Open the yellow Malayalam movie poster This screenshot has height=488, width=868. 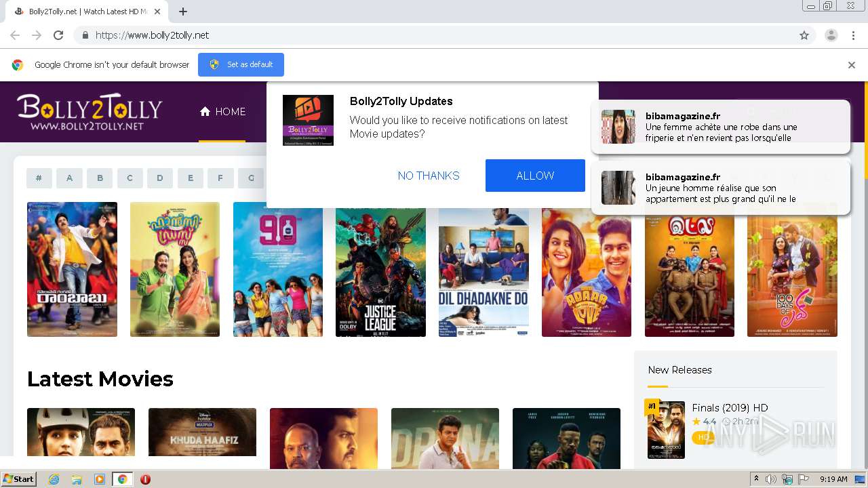[x=175, y=269]
